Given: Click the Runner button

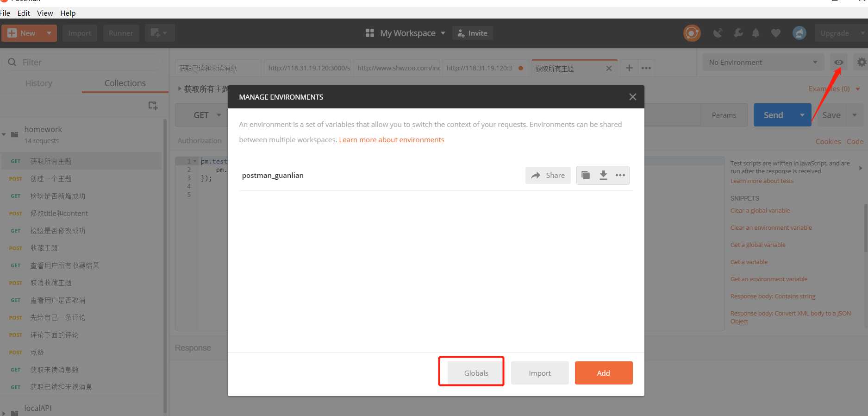Looking at the screenshot, I should coord(121,33).
